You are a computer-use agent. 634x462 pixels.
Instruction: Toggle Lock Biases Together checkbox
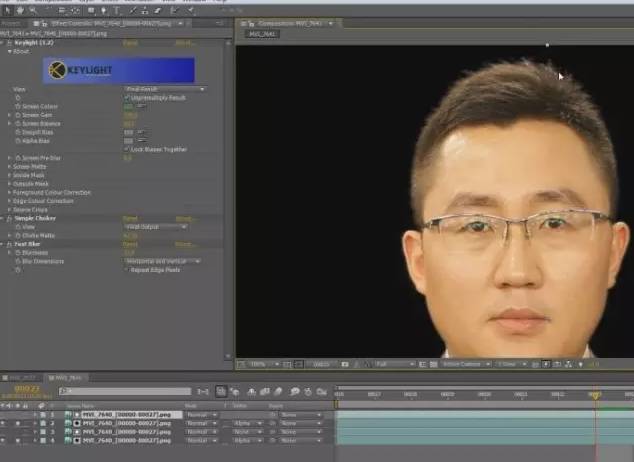pos(127,150)
